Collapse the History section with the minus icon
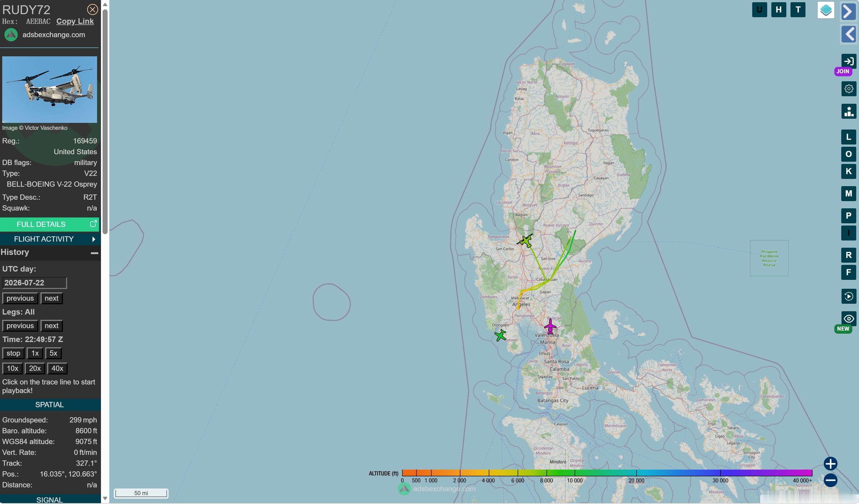Screen dimensions: 859x504 click(x=94, y=253)
